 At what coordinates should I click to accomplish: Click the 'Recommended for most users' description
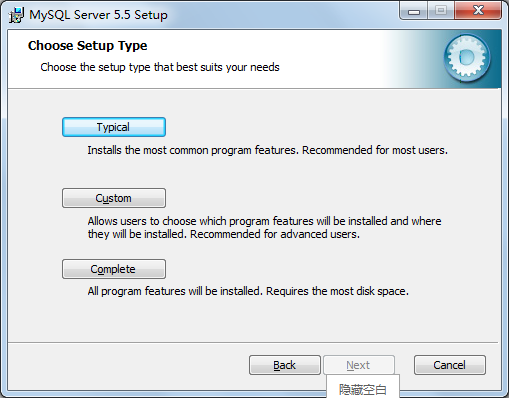(x=375, y=150)
